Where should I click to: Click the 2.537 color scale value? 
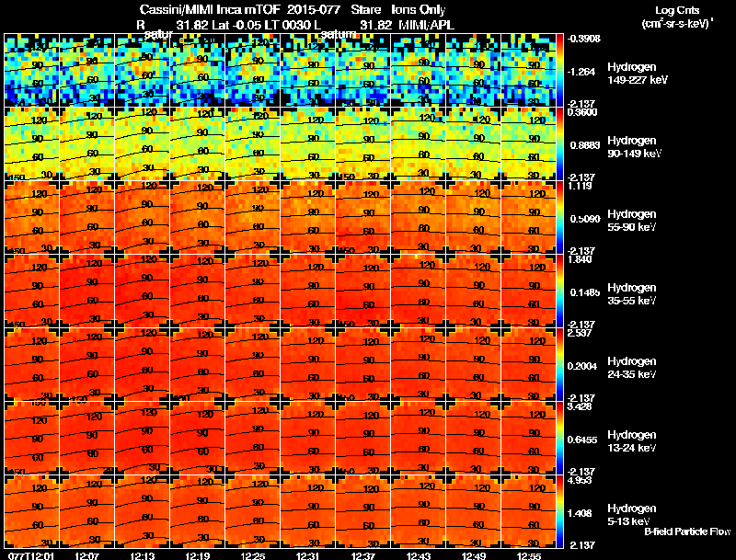pyautogui.click(x=580, y=333)
